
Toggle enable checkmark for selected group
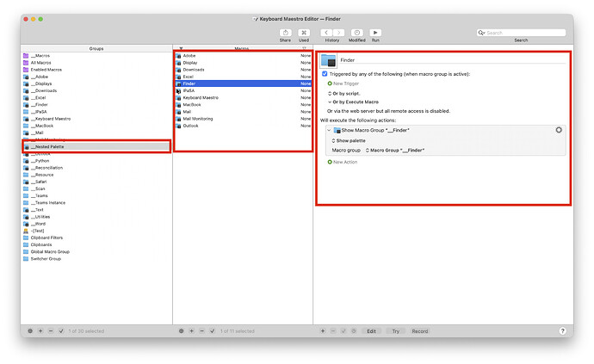(61, 330)
